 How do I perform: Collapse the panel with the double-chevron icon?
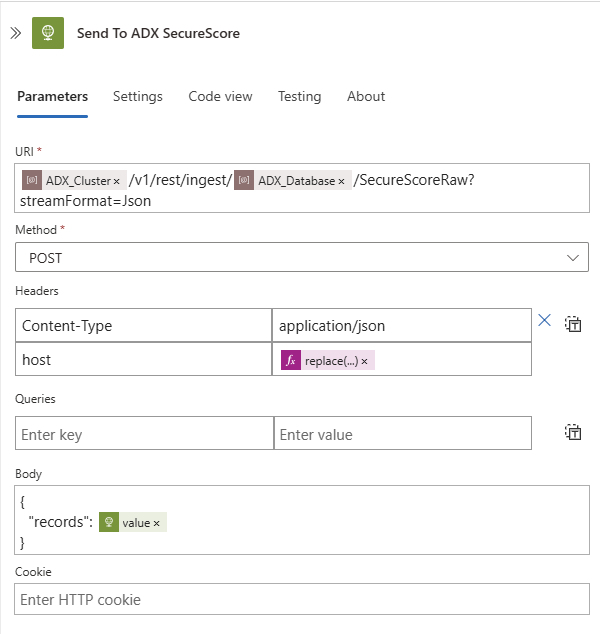(15, 33)
